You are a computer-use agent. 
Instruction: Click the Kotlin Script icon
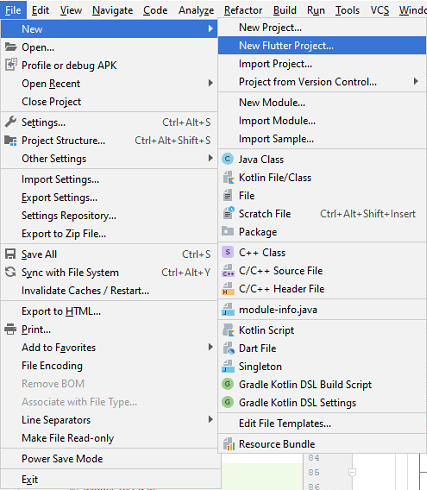click(x=228, y=330)
